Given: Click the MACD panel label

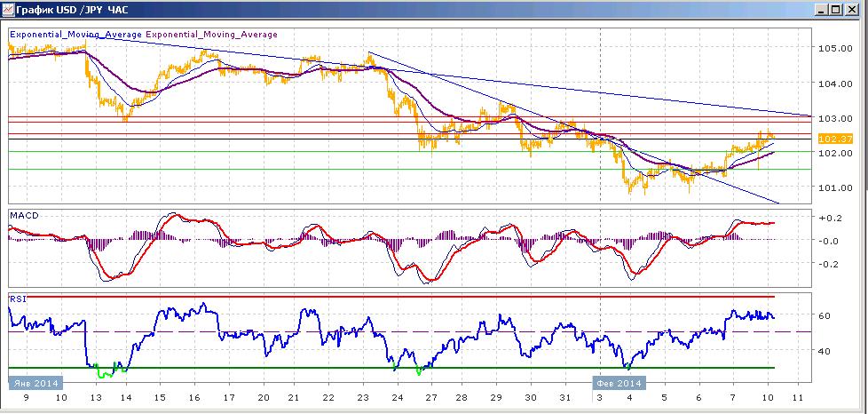Looking at the screenshot, I should [24, 216].
